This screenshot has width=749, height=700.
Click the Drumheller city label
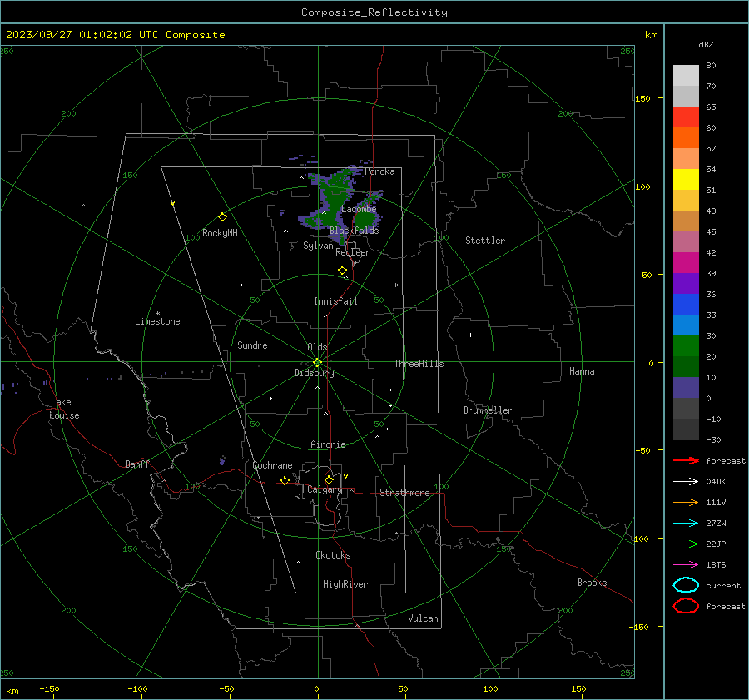pos(488,410)
